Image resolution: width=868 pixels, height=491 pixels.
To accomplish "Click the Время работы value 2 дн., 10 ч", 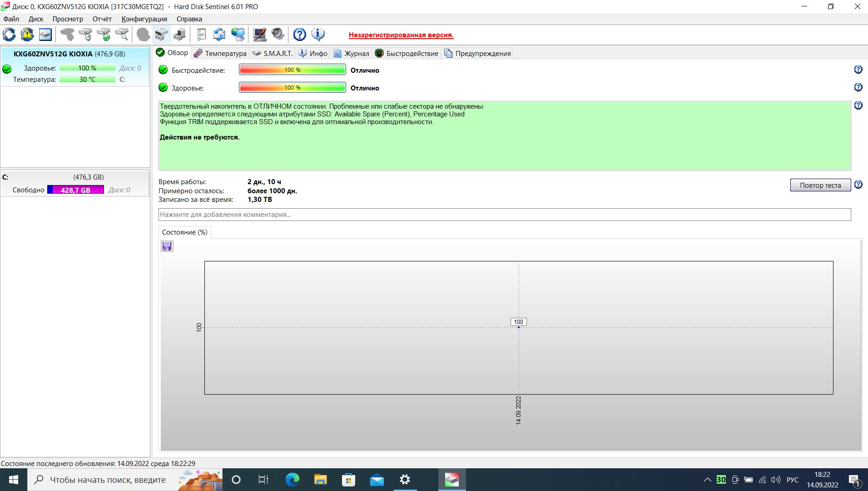I will pos(264,182).
